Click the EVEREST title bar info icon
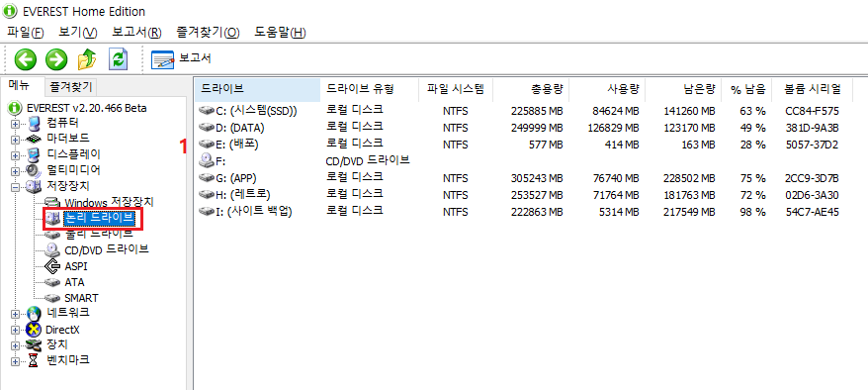868x390 pixels. [x=9, y=11]
